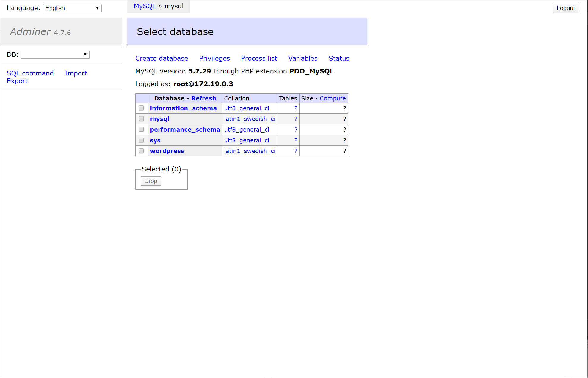
Task: Click 'PDO_MySQL' extension text
Action: click(x=311, y=71)
